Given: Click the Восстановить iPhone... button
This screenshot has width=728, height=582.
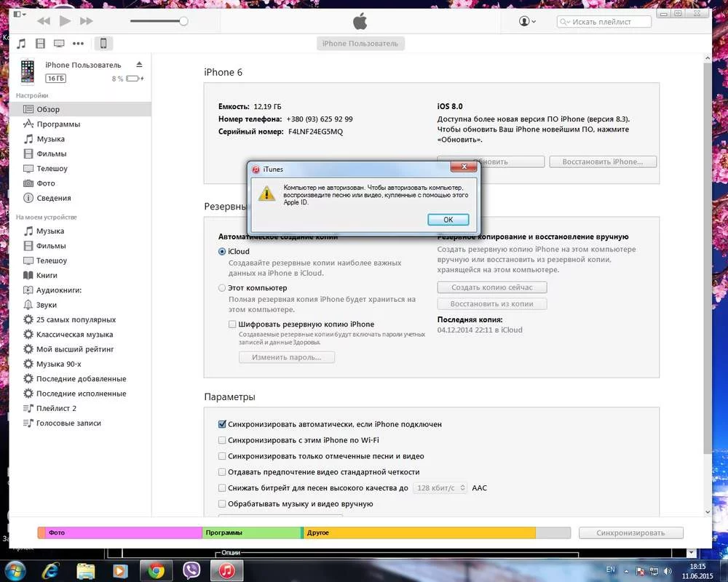Looking at the screenshot, I should click(x=603, y=162).
